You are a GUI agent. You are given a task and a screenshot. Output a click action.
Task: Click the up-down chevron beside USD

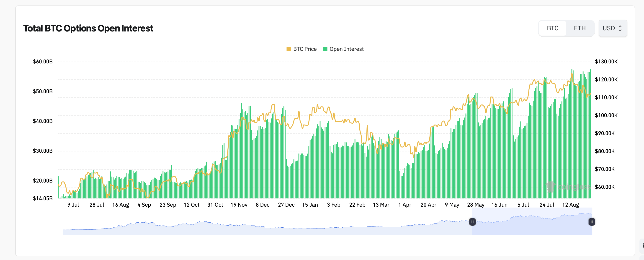620,28
